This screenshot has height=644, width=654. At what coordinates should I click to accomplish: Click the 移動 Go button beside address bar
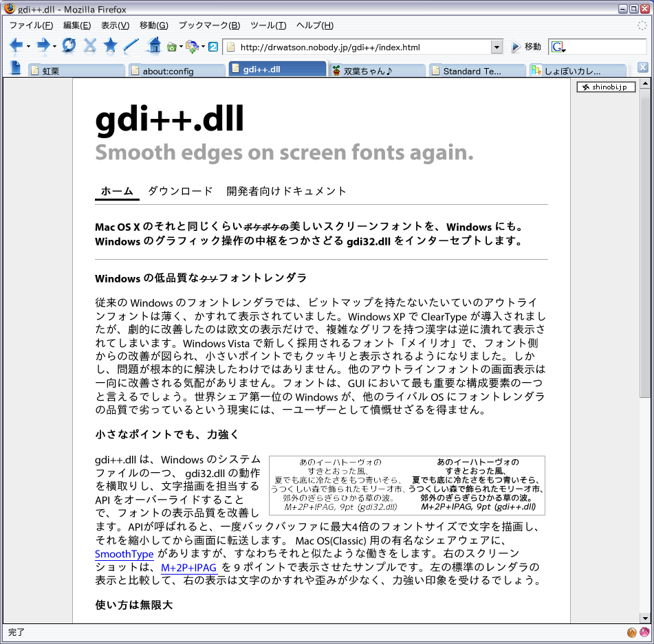[526, 47]
